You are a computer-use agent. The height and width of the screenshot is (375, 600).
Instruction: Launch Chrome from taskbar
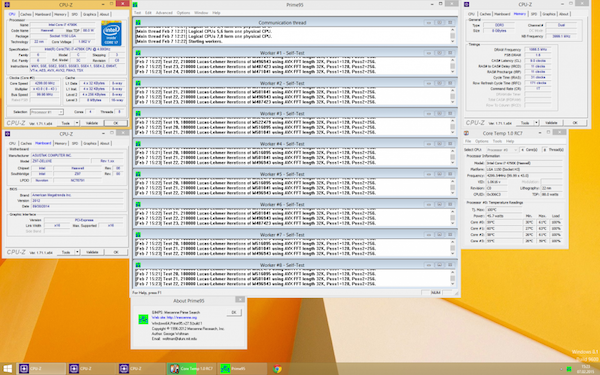277,369
